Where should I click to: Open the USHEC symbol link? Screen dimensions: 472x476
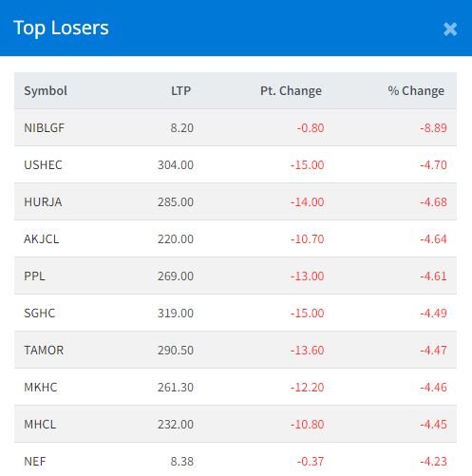[43, 165]
